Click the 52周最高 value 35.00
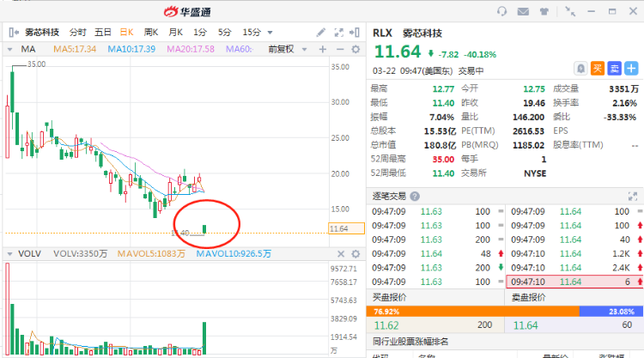This screenshot has height=358, width=644. [443, 160]
